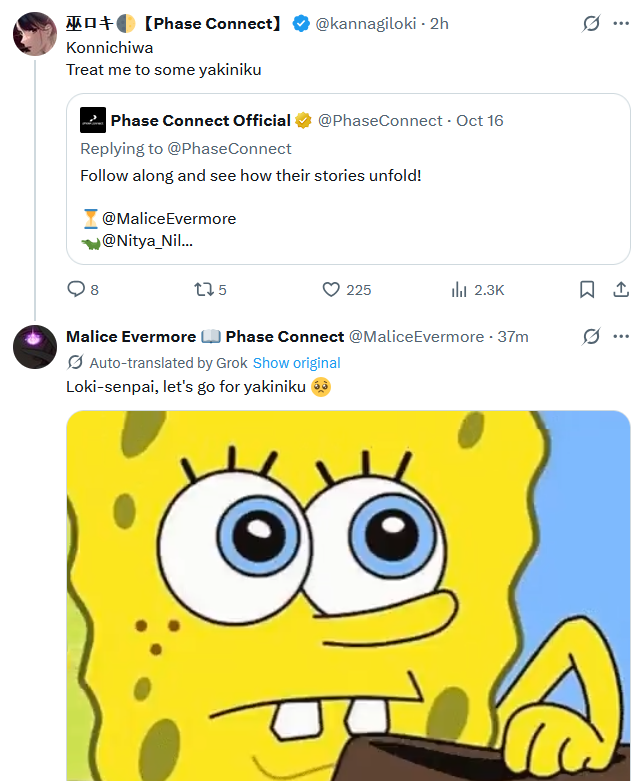Open @Nitya_Nil mention in quoted tweet
The height and width of the screenshot is (781, 642).
pos(147,241)
